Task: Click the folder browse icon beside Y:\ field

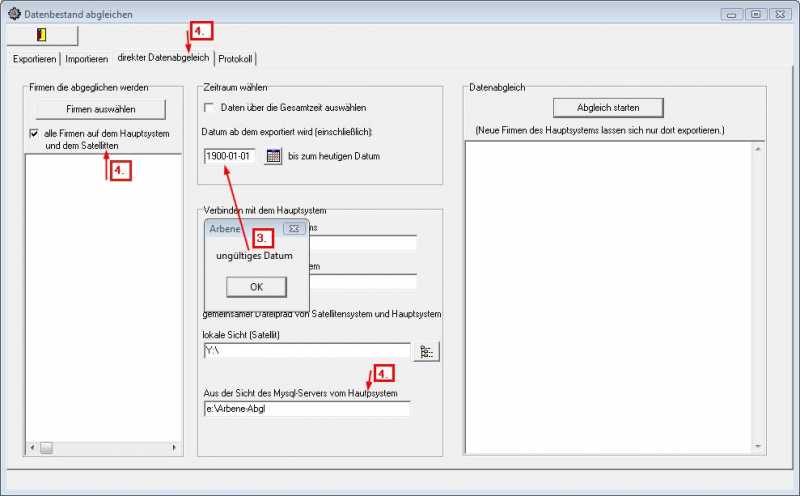Action: pos(425,351)
